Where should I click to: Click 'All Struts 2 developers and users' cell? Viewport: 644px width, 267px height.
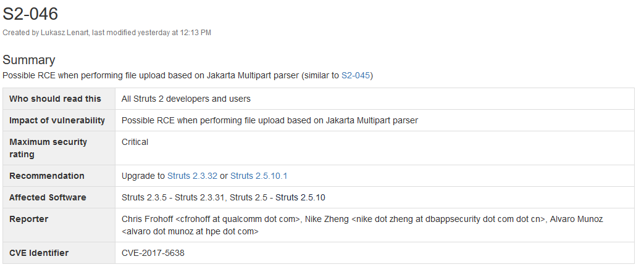[186, 99]
